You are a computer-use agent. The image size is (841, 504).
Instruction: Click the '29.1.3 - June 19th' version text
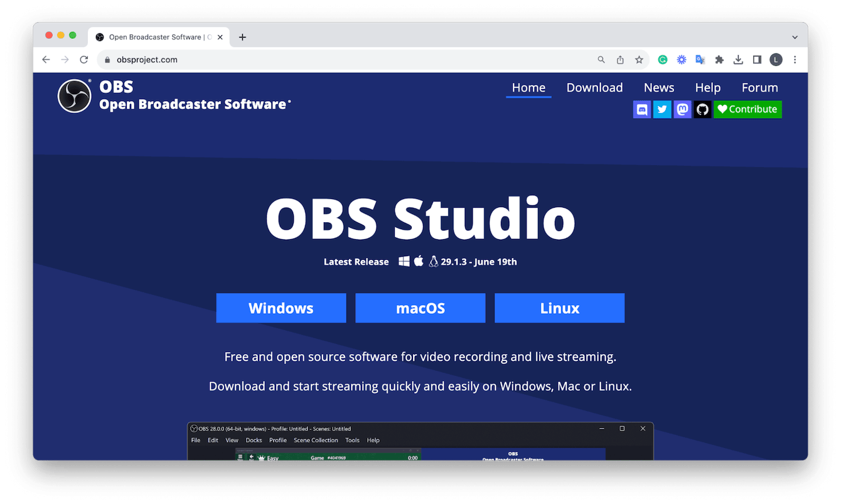[479, 262]
